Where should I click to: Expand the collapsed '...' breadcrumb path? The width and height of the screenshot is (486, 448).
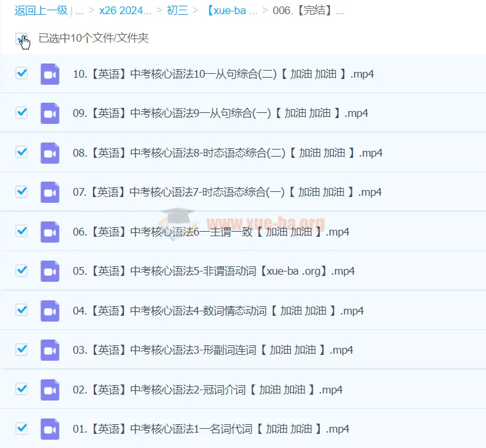[80, 11]
